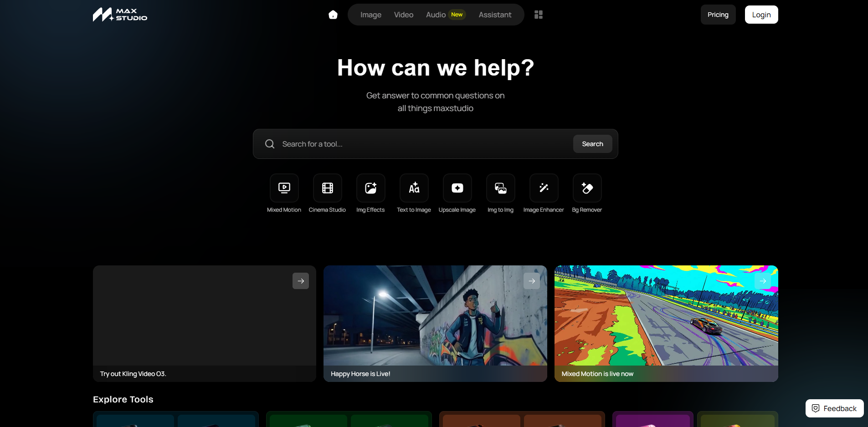The width and height of the screenshot is (868, 427).
Task: Open the Assistant menu item
Action: (495, 15)
